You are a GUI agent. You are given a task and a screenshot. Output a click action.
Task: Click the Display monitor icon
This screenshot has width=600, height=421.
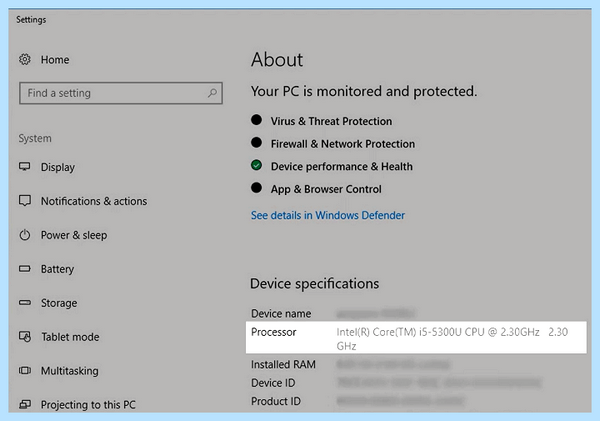25,167
